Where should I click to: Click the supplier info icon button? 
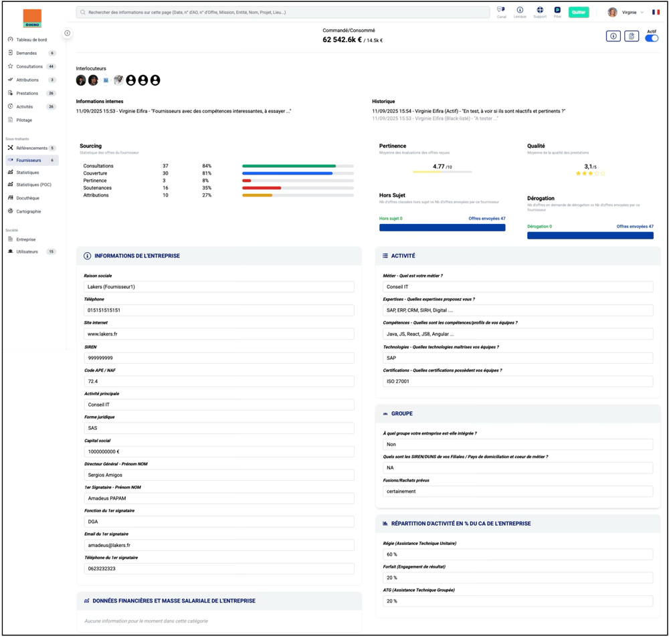tap(613, 36)
